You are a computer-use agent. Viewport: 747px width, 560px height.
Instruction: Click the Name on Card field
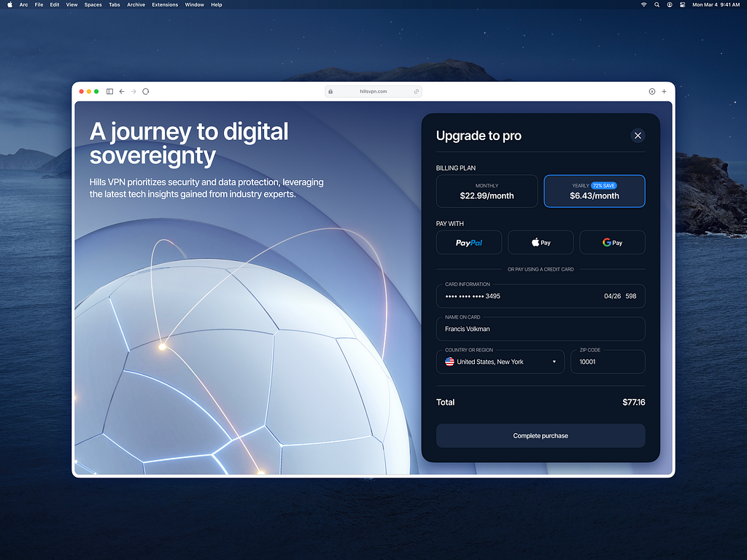(540, 329)
